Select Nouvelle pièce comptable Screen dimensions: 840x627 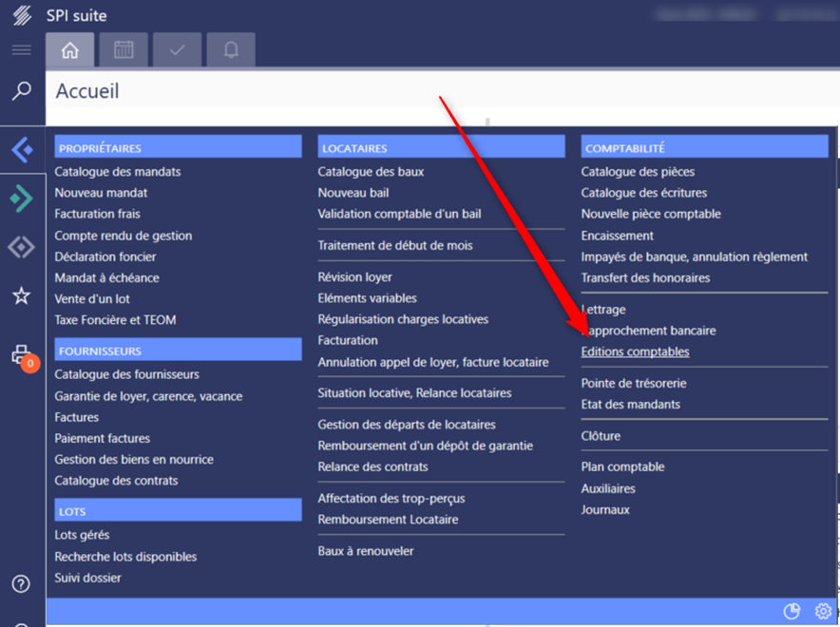pos(651,214)
